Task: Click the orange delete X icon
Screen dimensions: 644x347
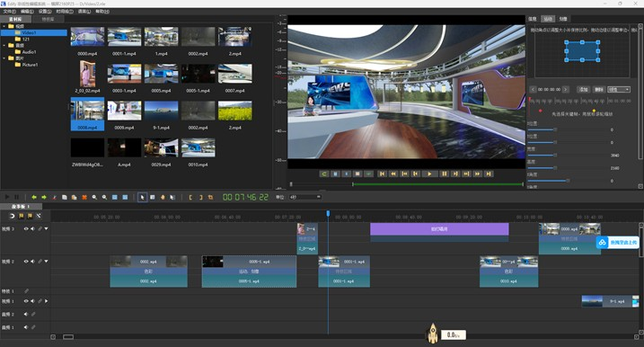Action: [84, 198]
